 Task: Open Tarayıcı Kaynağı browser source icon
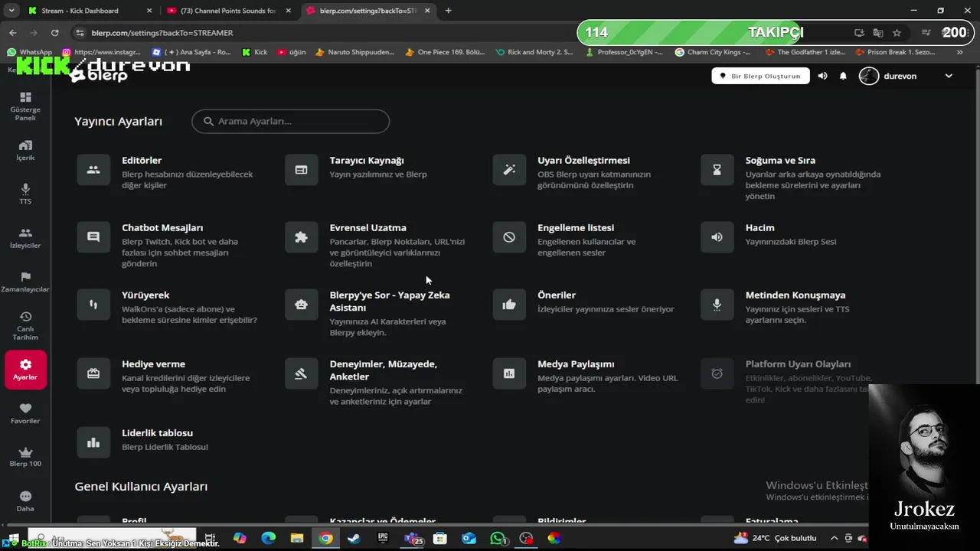coord(301,170)
